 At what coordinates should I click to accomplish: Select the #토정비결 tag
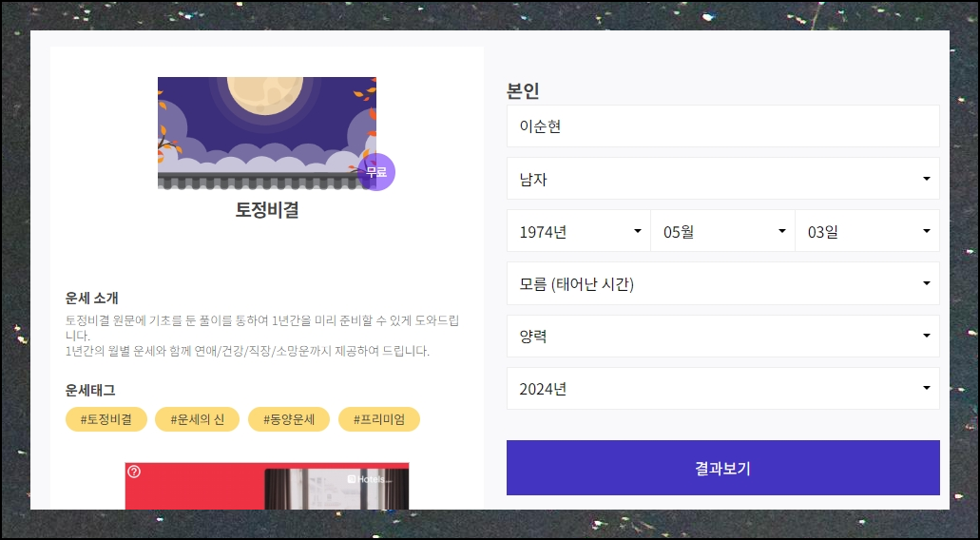point(106,419)
